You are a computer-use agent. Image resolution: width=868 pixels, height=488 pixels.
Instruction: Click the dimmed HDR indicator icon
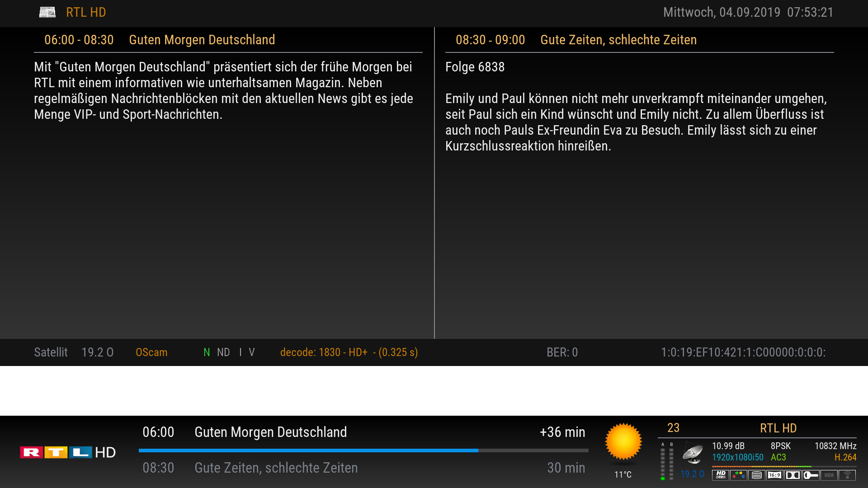[x=829, y=475]
